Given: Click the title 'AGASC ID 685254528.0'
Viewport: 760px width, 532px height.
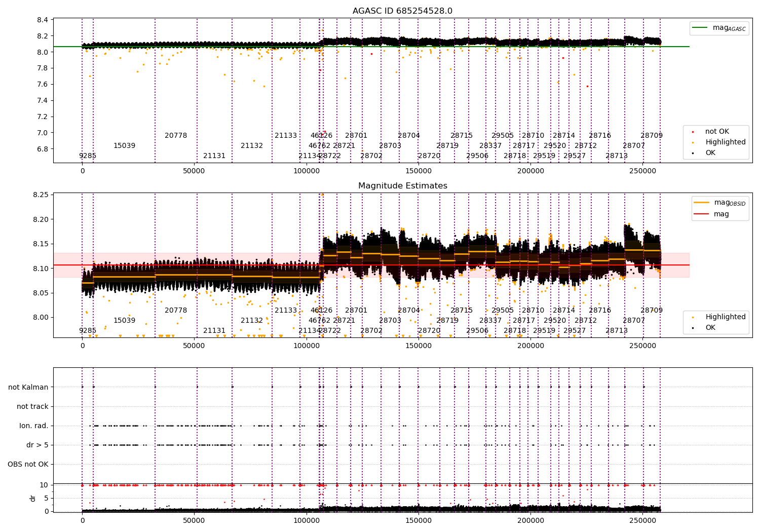Looking at the screenshot, I should pos(402,11).
